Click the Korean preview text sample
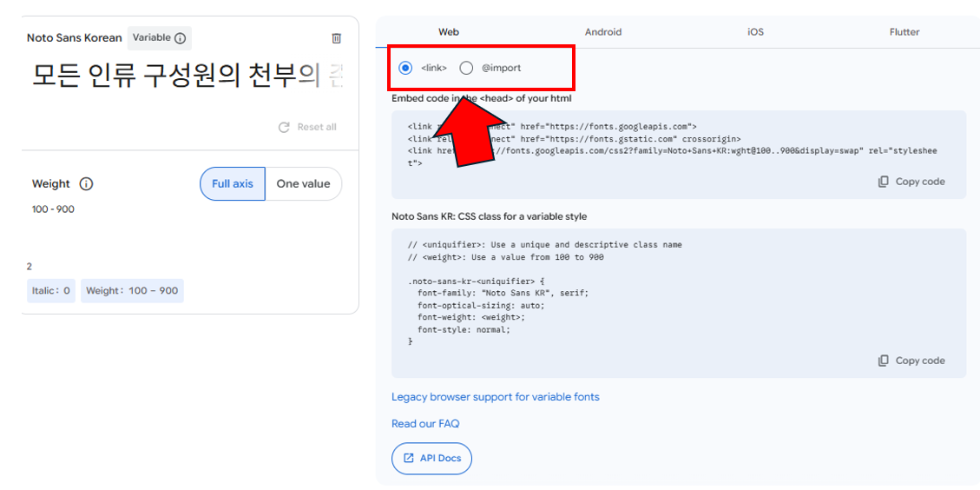The image size is (980, 490). [187, 76]
